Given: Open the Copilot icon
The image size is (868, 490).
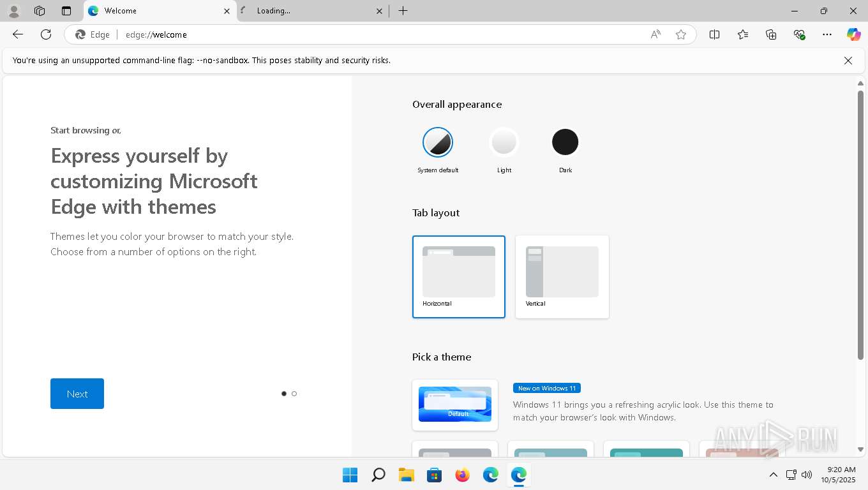Looking at the screenshot, I should click(x=853, y=34).
